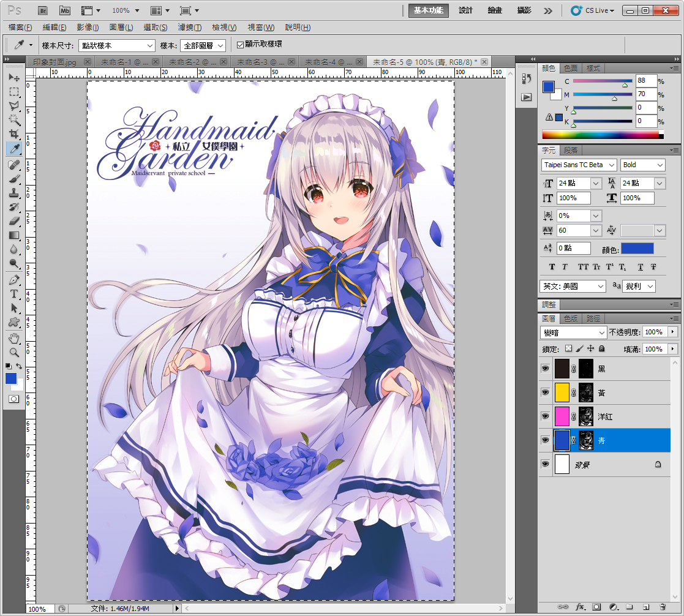The image size is (684, 616).
Task: Toggle Quick Mask mode
Action: point(14,399)
